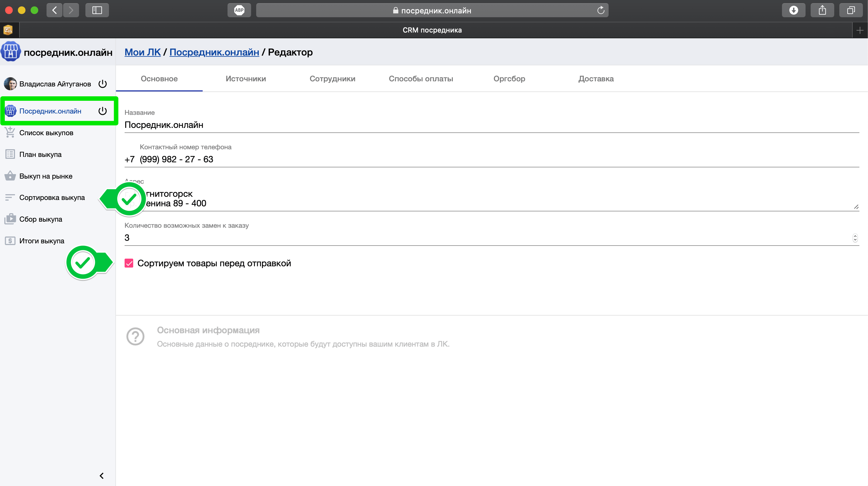The image size is (868, 486).
Task: Open План выкупа list icon
Action: click(x=10, y=154)
